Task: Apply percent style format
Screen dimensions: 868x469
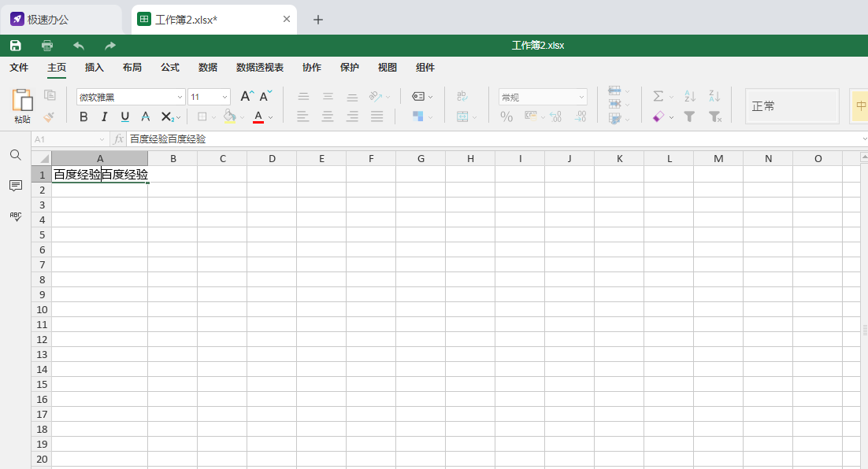Action: 506,116
